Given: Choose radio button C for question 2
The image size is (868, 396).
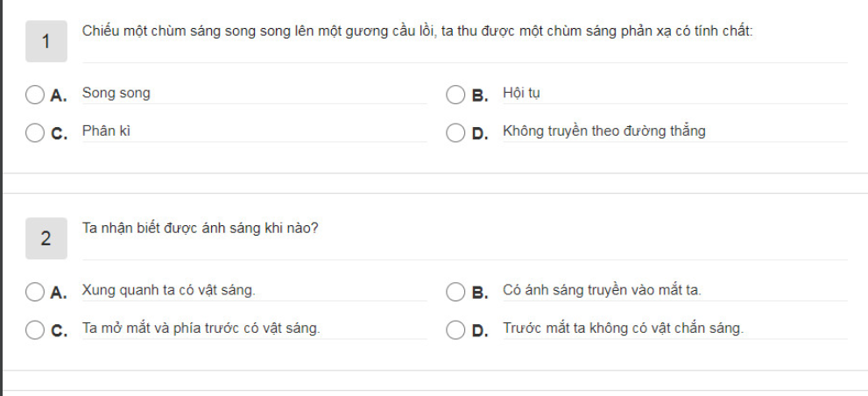Looking at the screenshot, I should tap(35, 329).
